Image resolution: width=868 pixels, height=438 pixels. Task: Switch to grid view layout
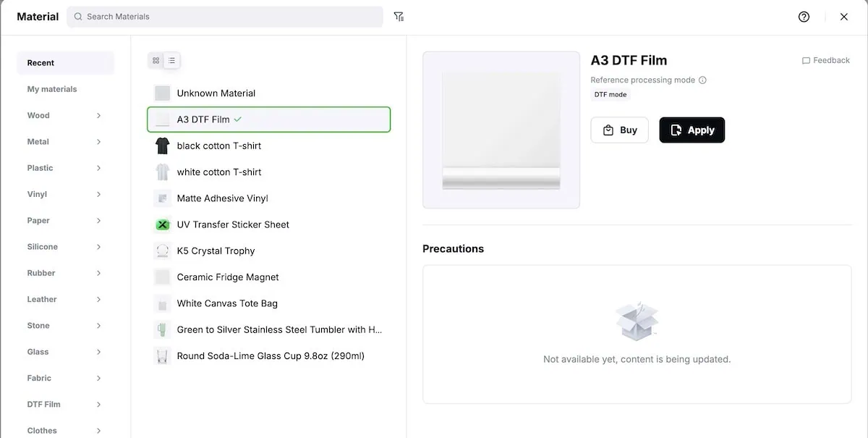[x=156, y=61]
